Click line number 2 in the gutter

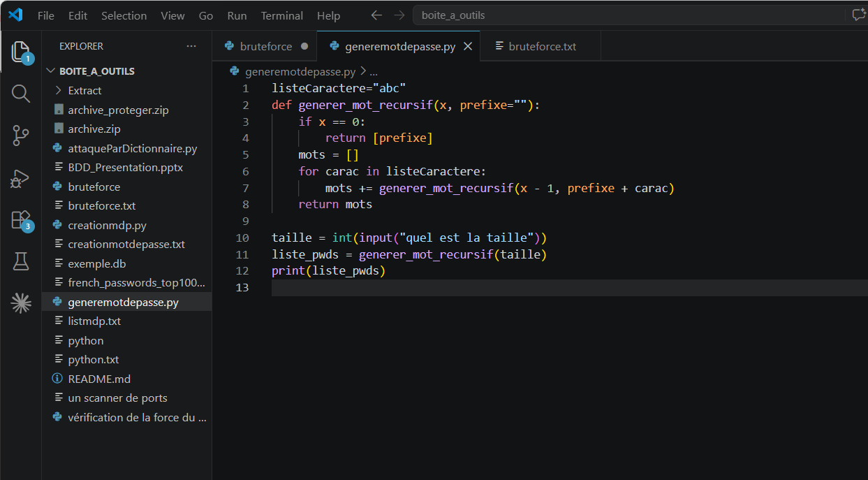click(x=245, y=105)
